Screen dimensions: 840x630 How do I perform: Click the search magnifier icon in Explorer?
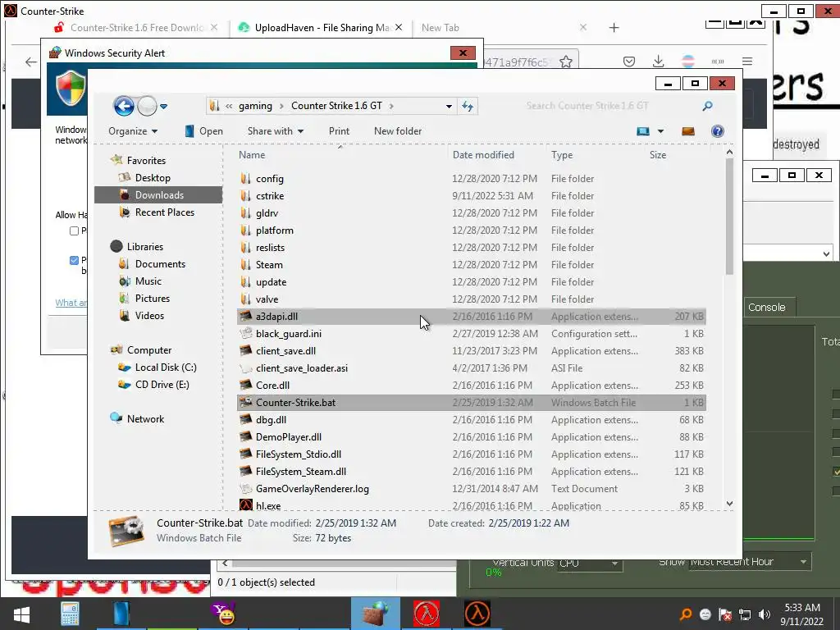708,106
